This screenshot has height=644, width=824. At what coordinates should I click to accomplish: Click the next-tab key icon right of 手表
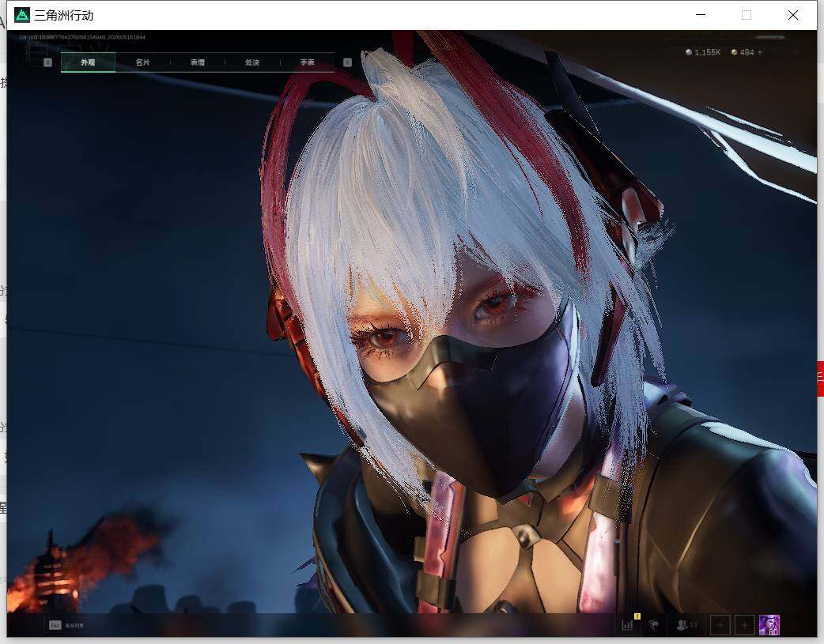click(x=347, y=62)
